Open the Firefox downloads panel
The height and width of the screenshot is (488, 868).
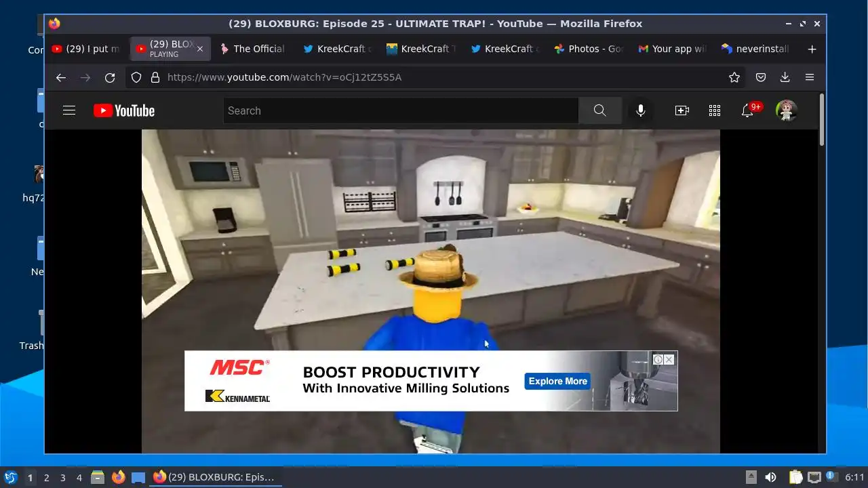pyautogui.click(x=785, y=77)
